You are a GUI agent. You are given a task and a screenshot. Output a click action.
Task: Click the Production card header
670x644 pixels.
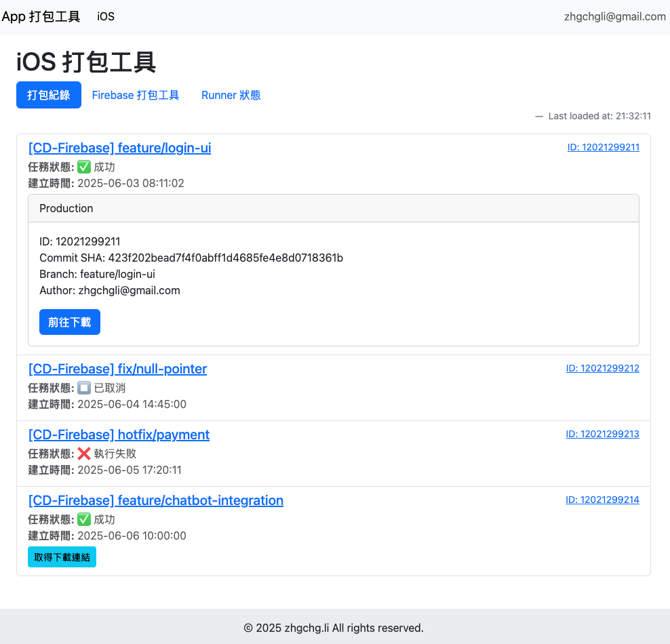tap(334, 208)
